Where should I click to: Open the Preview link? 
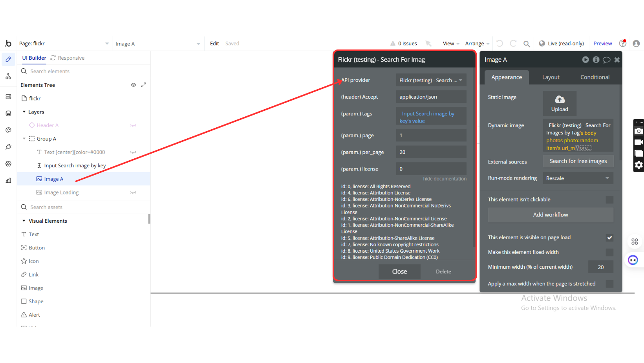603,44
